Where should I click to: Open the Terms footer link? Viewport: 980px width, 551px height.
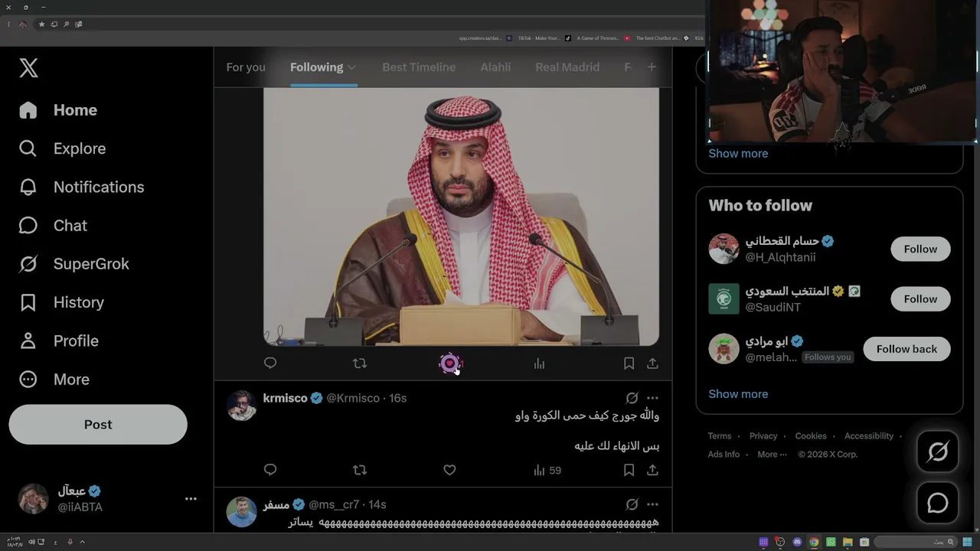[x=720, y=436]
